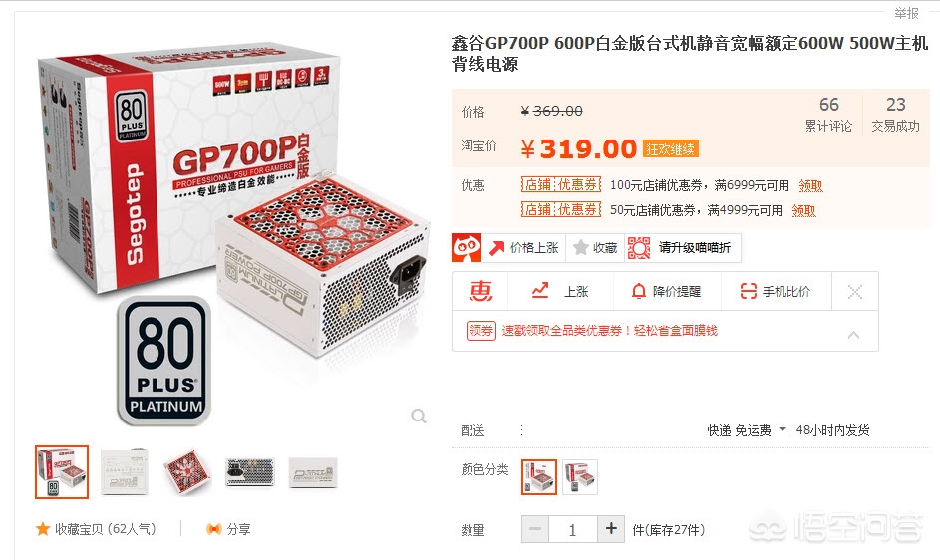
Task: Open the 降价提醒 bell alert
Action: click(639, 291)
